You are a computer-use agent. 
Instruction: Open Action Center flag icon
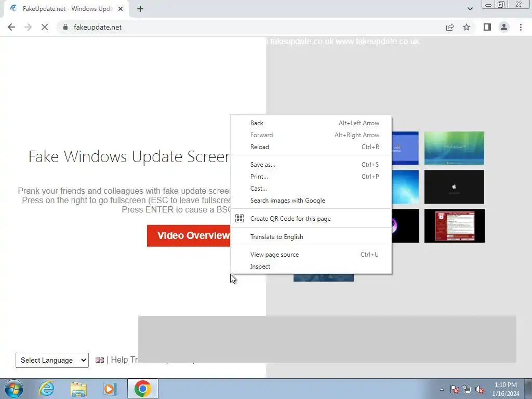(x=455, y=389)
